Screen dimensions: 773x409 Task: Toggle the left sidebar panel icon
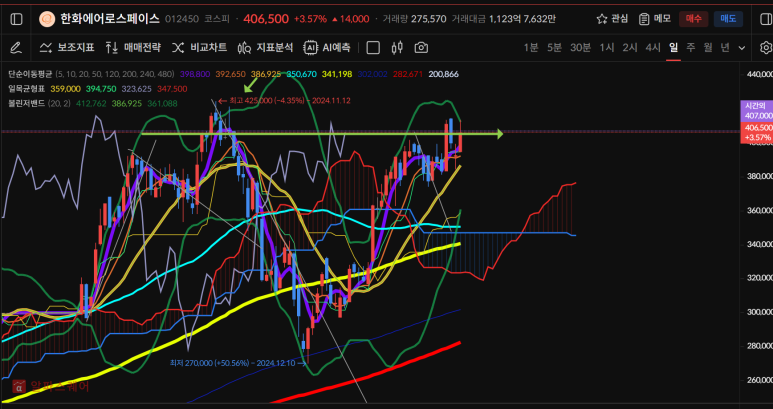tap(16, 19)
